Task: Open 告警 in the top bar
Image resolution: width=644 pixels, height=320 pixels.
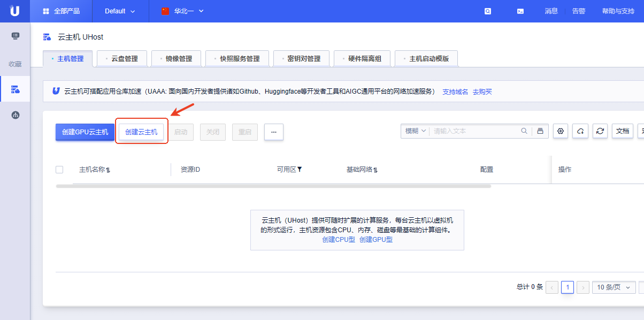Action: click(x=579, y=11)
